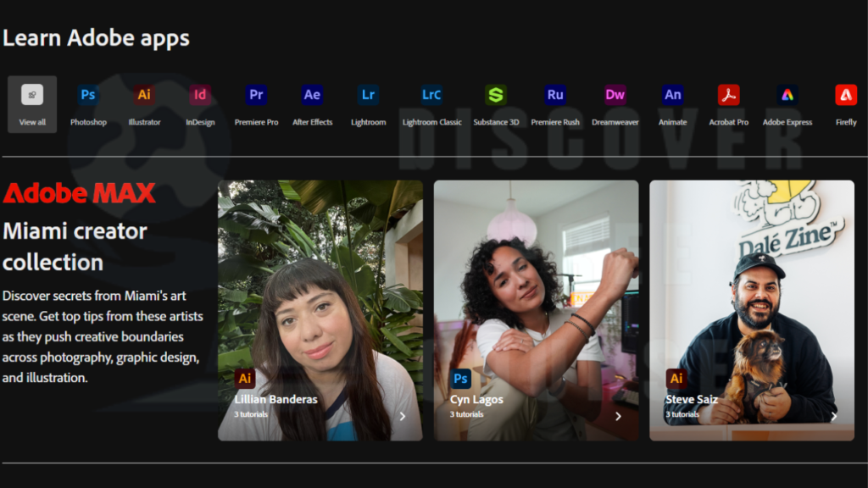Open the After Effects icon
This screenshot has width=868, height=488.
pyautogui.click(x=312, y=95)
